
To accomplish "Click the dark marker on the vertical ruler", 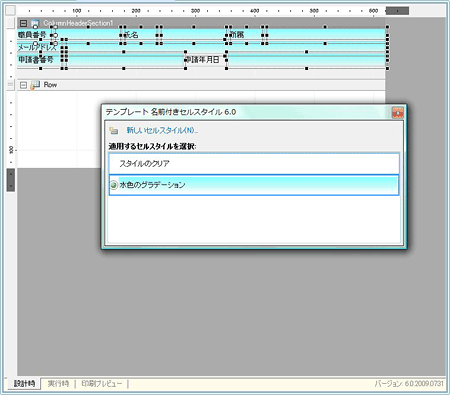I will (x=11, y=180).
